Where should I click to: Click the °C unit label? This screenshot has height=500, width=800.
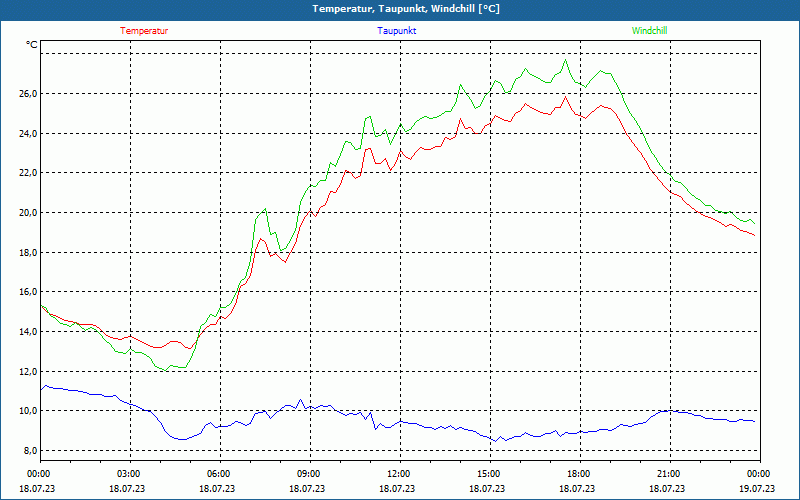click(32, 45)
